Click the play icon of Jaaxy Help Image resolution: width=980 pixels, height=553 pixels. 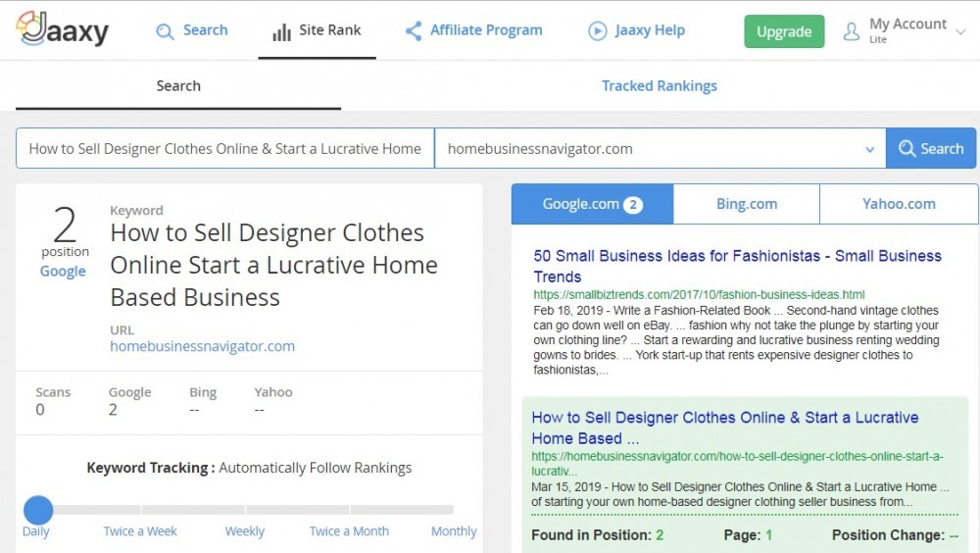click(598, 30)
